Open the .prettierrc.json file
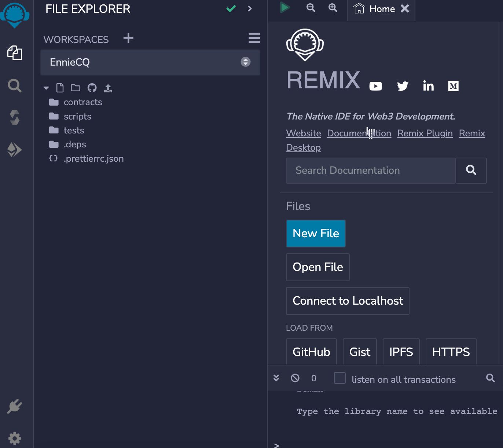The height and width of the screenshot is (448, 503). [87, 159]
